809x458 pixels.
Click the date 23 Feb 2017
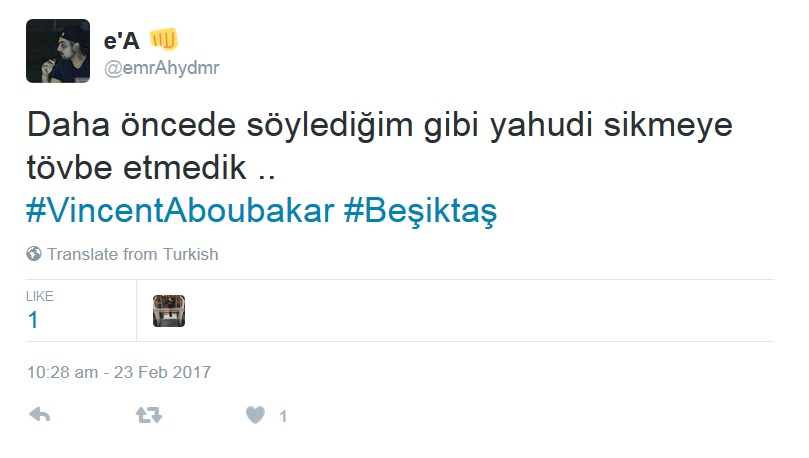(x=163, y=372)
